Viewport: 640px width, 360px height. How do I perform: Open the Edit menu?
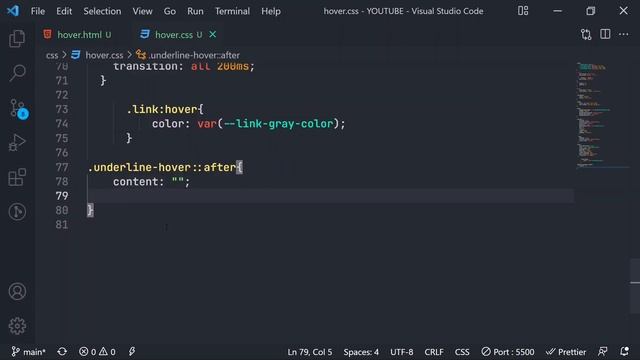pyautogui.click(x=64, y=11)
